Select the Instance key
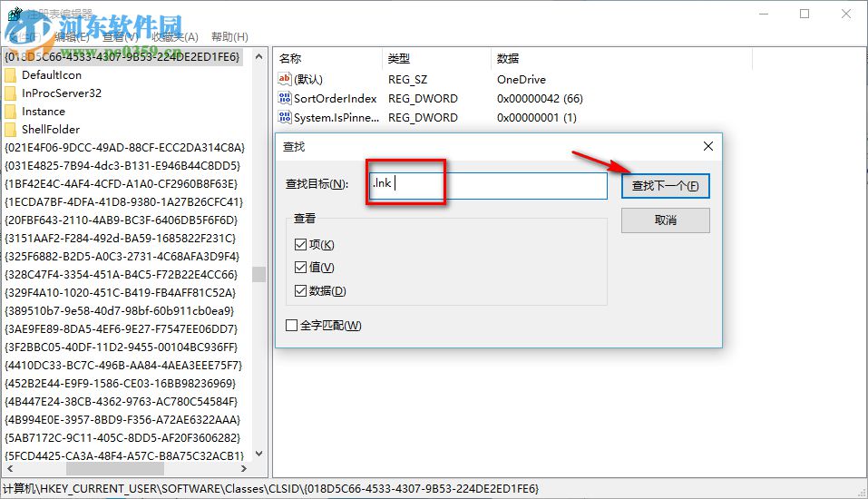 [44, 112]
